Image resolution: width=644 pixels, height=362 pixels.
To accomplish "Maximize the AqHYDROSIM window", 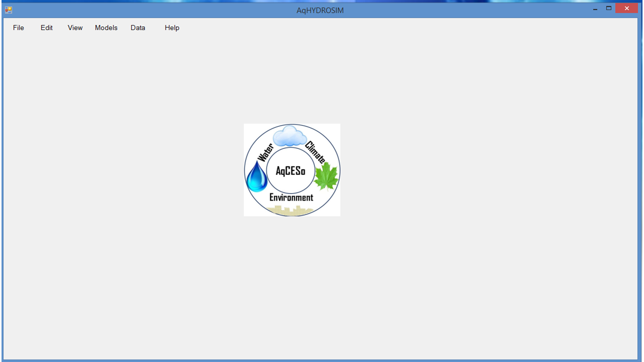I will coord(609,9).
